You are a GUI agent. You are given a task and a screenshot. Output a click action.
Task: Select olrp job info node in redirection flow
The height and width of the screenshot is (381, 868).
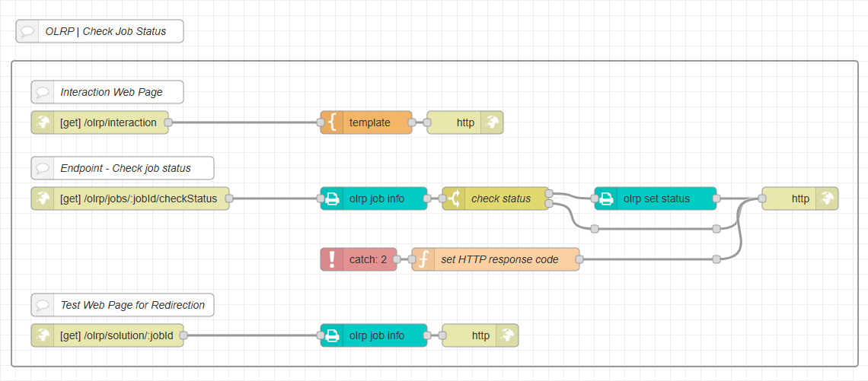tap(377, 335)
